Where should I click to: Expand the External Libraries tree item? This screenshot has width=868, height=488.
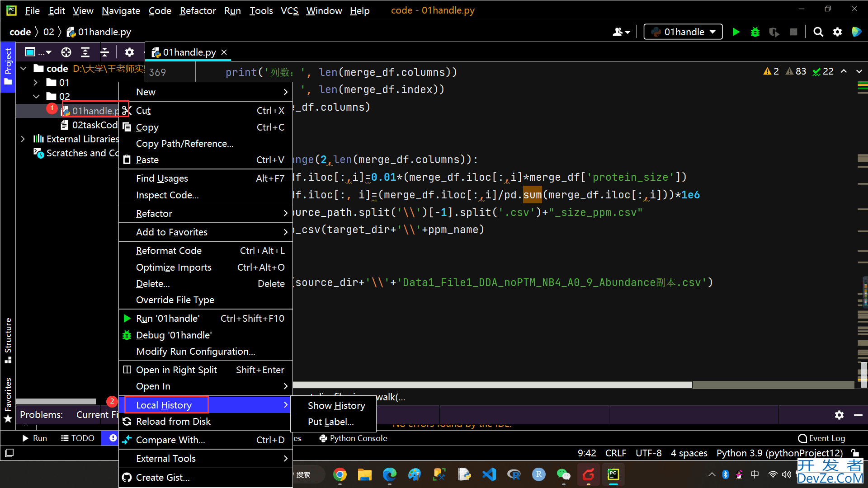23,139
